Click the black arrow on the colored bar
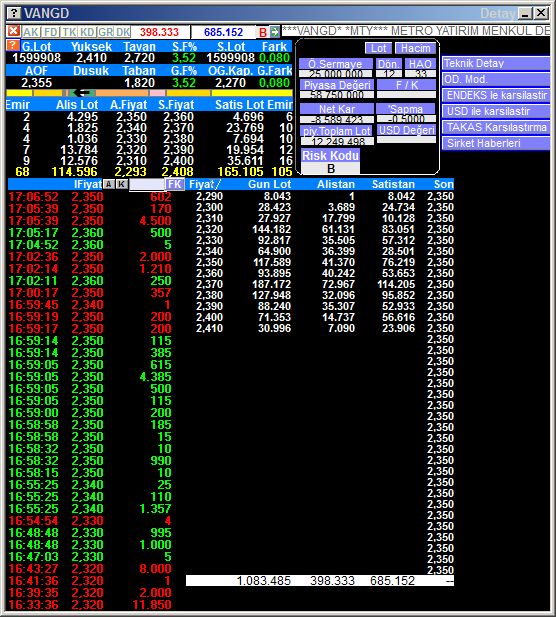This screenshot has width=556, height=617. pyautogui.click(x=82, y=93)
